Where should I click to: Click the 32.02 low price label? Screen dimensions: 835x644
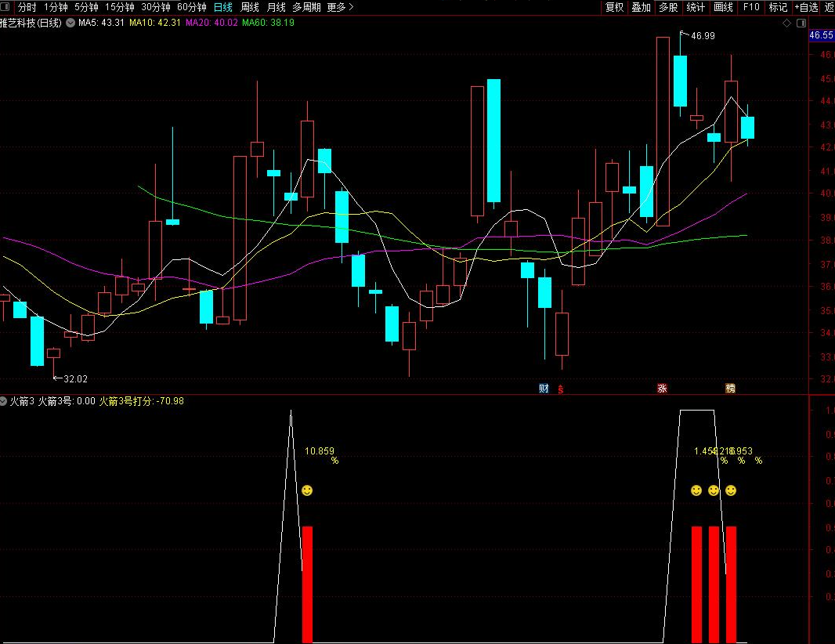tap(76, 378)
